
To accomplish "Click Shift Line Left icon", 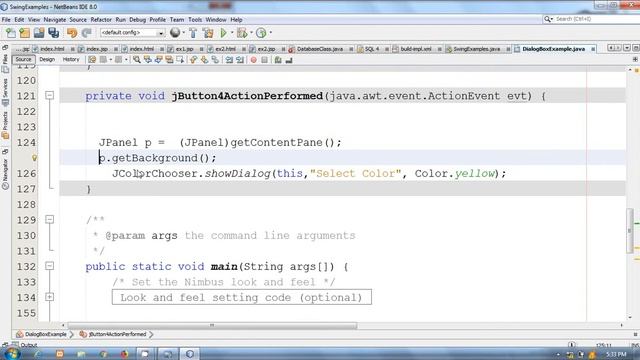I will click(x=229, y=60).
